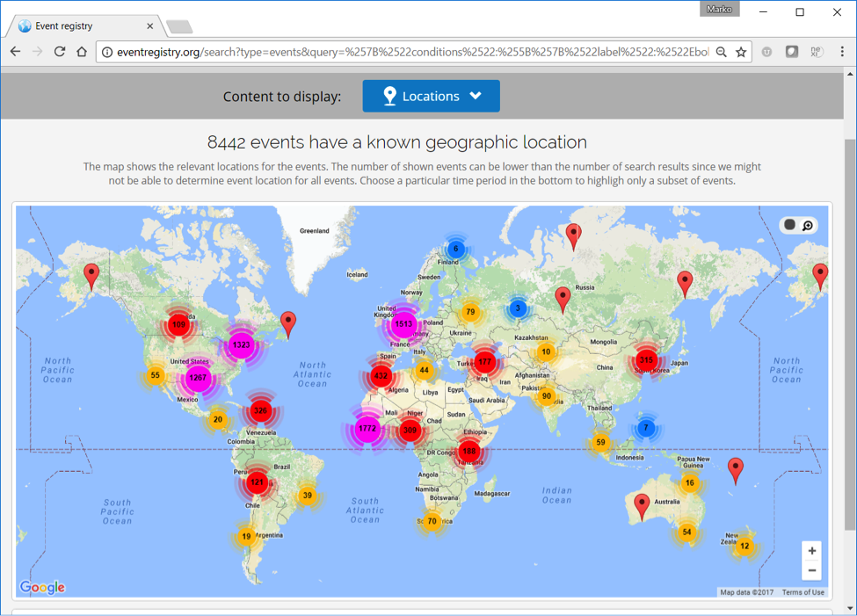Open a new browser tab
857x616 pixels.
click(179, 26)
